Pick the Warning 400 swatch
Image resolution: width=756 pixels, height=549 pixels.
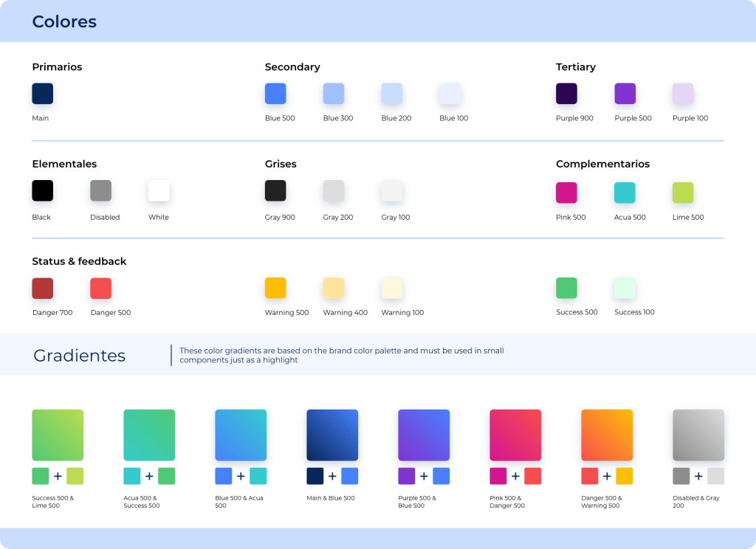pyautogui.click(x=334, y=288)
